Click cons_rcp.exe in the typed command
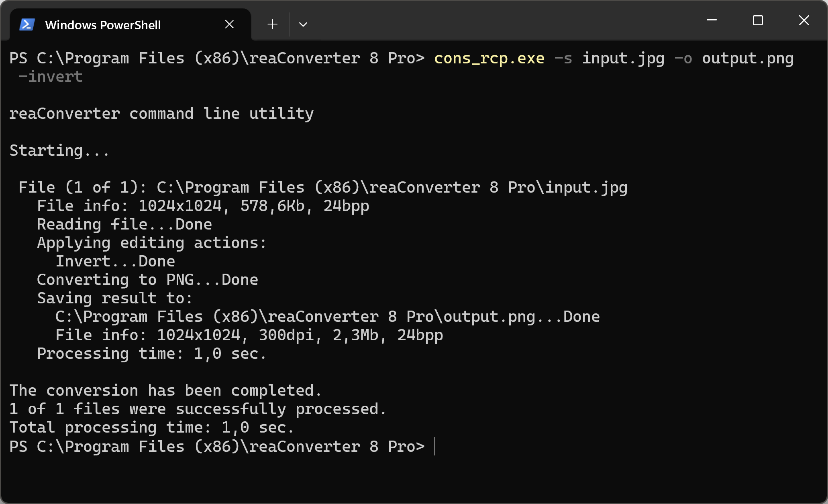The width and height of the screenshot is (828, 504). [x=489, y=59]
